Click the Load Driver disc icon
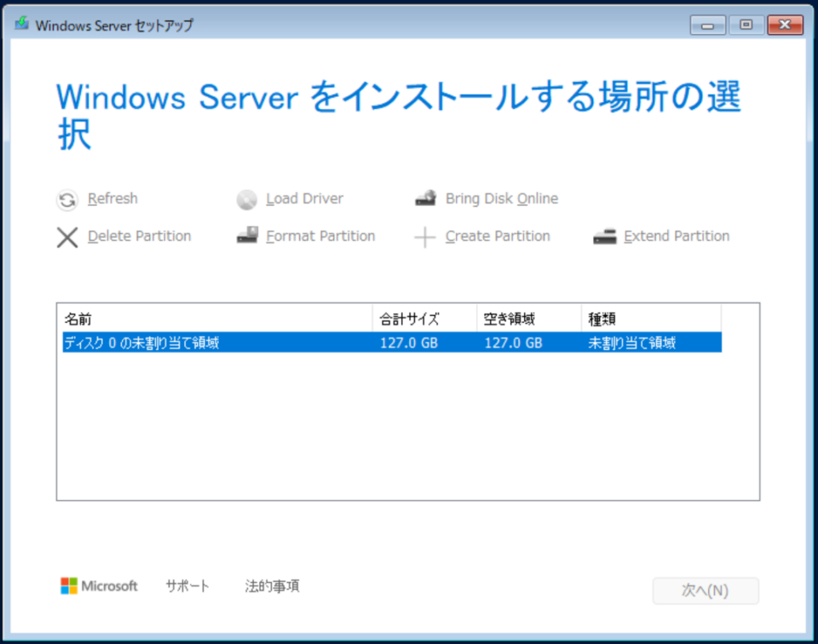 click(247, 199)
